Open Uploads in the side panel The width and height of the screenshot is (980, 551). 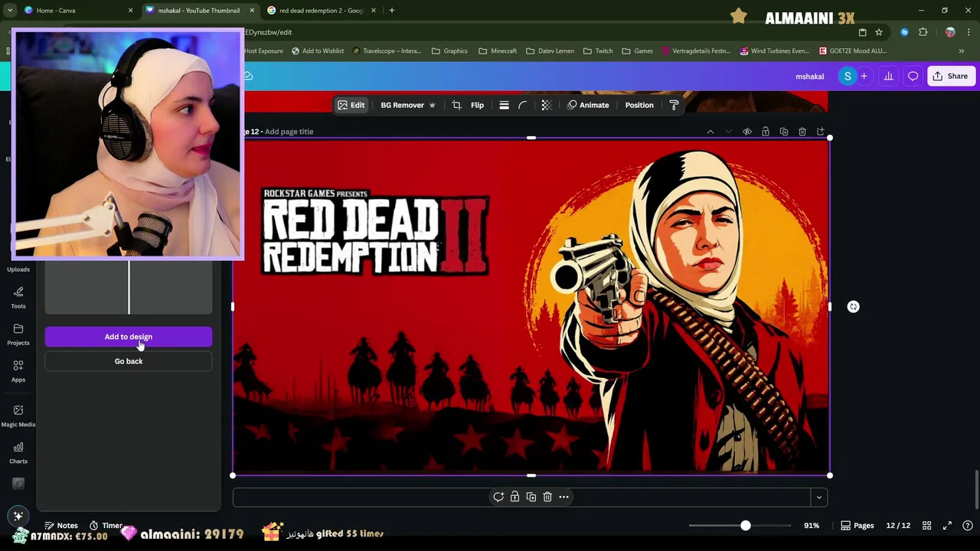click(18, 269)
